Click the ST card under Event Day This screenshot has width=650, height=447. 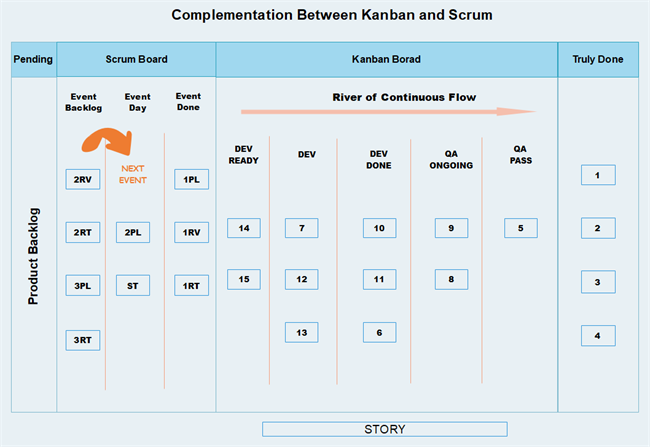pos(133,286)
